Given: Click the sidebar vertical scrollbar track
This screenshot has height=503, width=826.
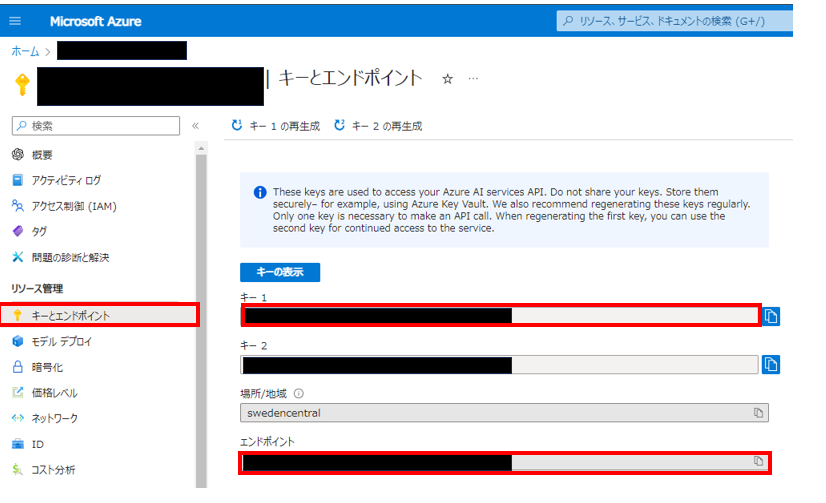Looking at the screenshot, I should pyautogui.click(x=201, y=321).
